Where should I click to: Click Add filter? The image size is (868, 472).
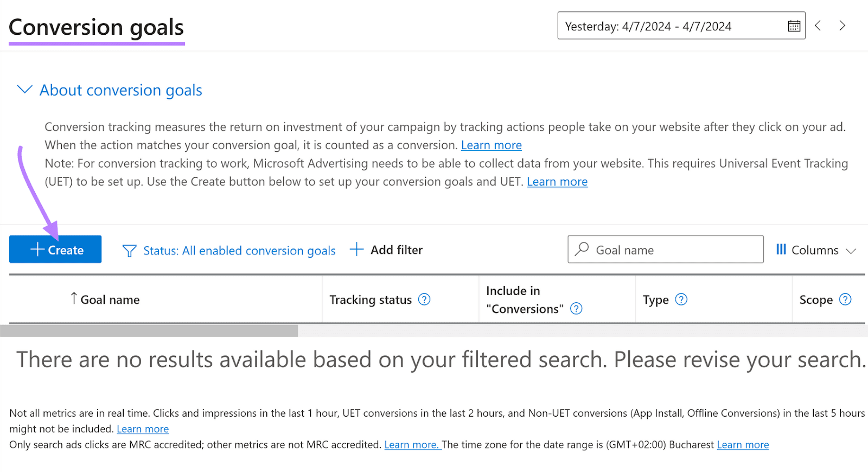point(386,250)
